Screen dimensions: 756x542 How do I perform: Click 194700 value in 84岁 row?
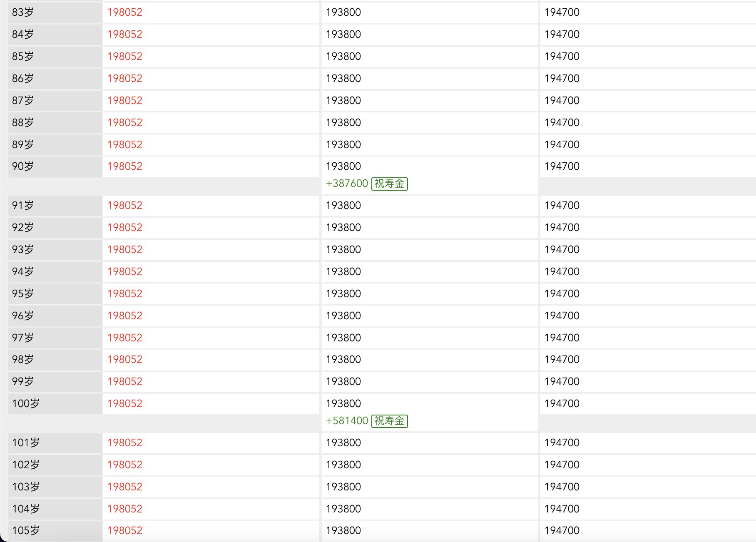point(562,35)
